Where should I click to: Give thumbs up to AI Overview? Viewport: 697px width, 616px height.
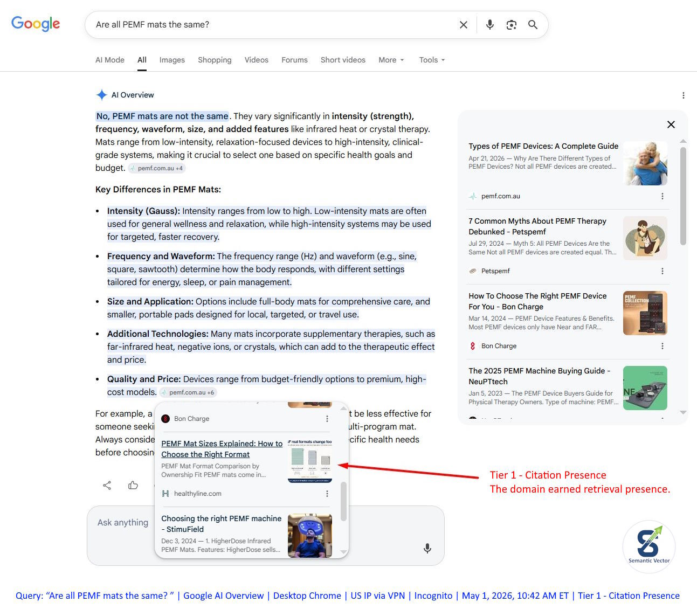pos(133,486)
